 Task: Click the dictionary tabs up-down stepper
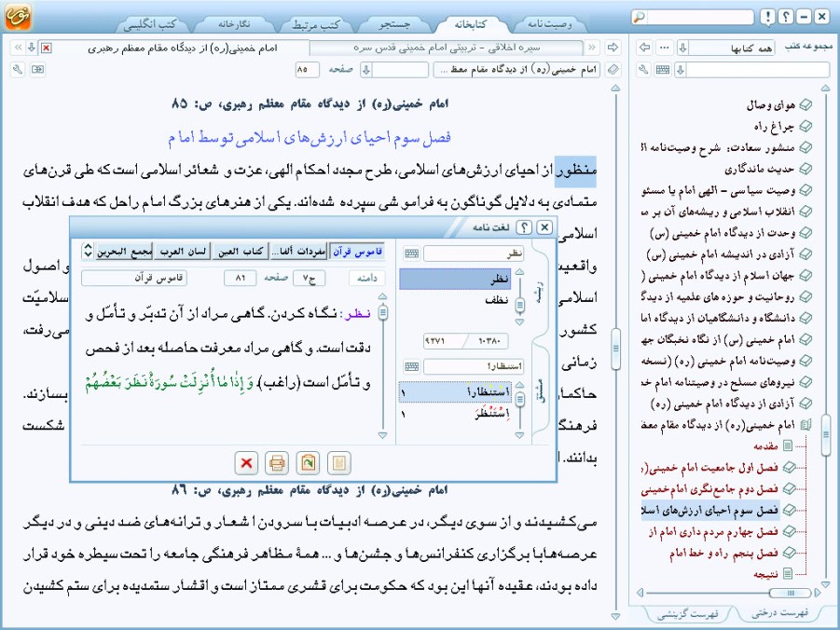tap(88, 251)
